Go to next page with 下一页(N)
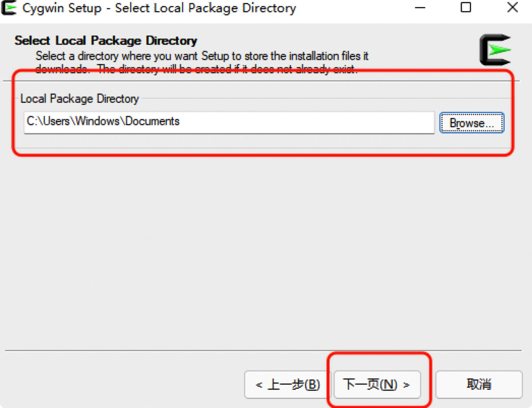 [x=377, y=384]
